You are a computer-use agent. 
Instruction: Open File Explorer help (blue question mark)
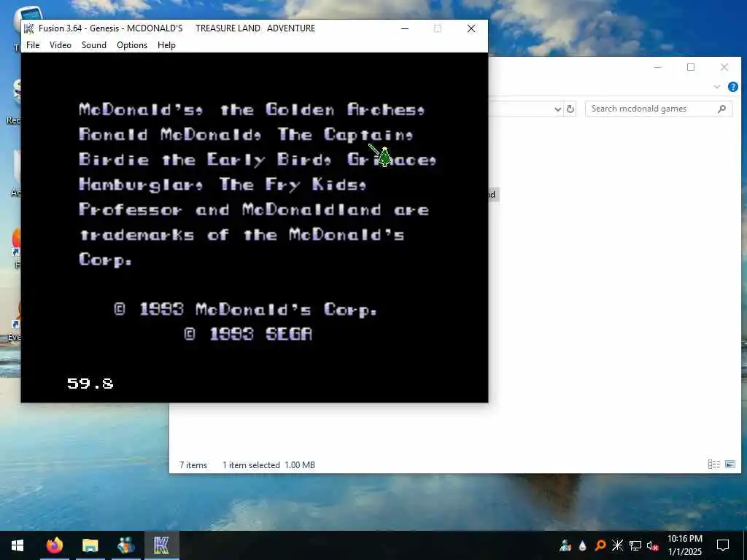click(733, 87)
